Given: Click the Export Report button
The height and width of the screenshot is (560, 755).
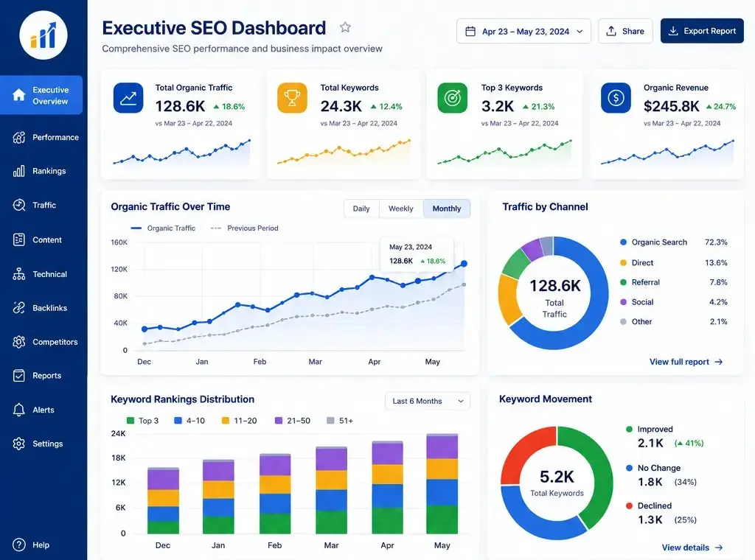Looking at the screenshot, I should click(702, 31).
